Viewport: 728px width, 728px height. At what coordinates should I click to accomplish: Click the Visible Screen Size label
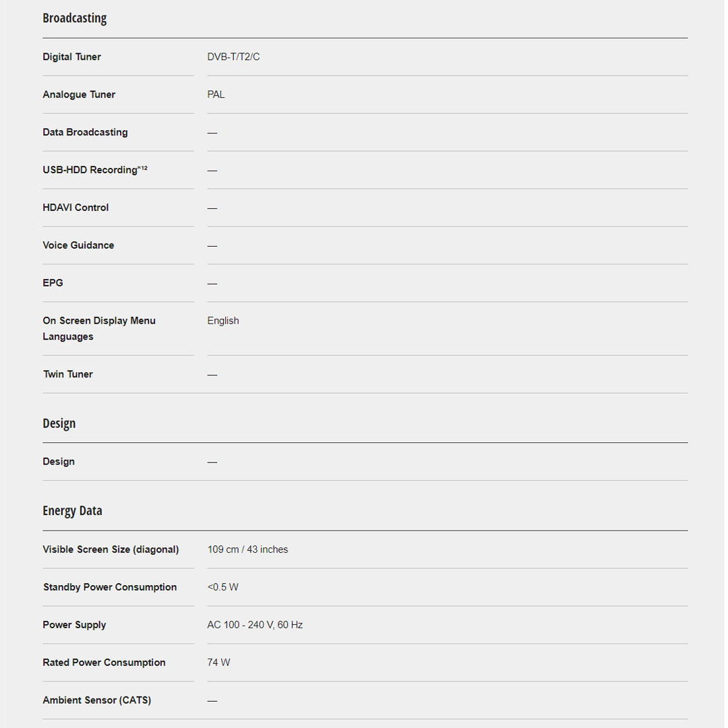(x=111, y=549)
